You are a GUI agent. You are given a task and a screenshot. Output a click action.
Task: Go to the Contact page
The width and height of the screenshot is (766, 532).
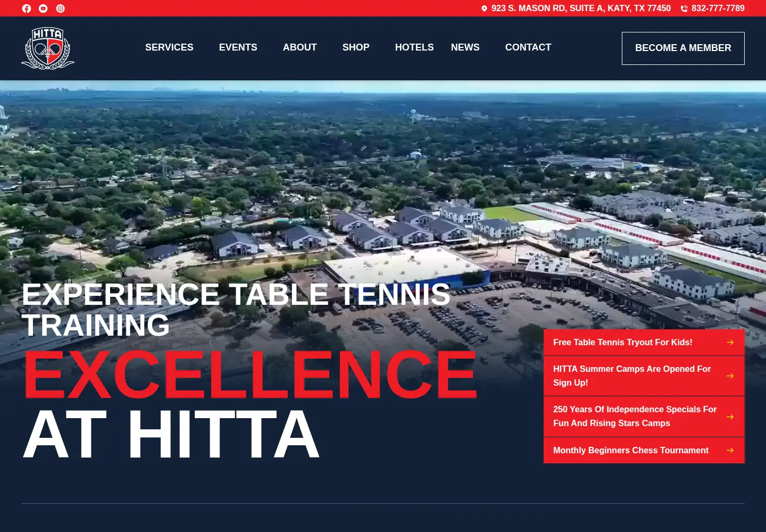[x=528, y=47]
